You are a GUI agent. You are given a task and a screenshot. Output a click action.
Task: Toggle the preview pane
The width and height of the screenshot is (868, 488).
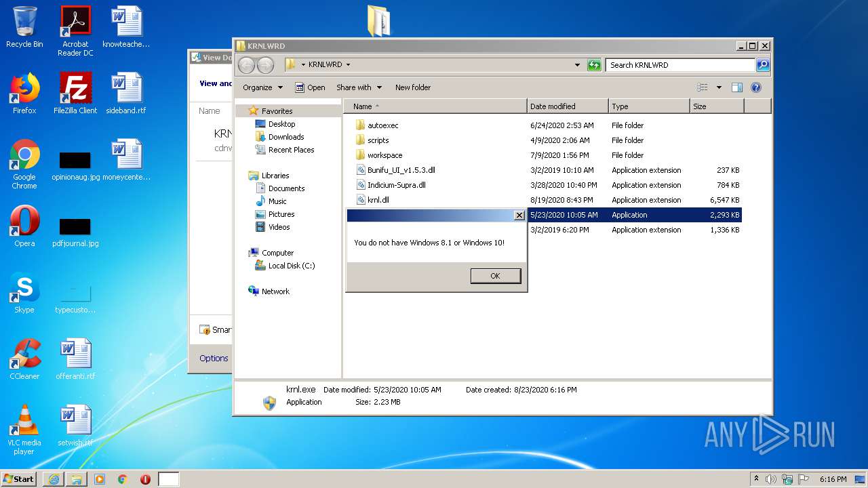737,87
